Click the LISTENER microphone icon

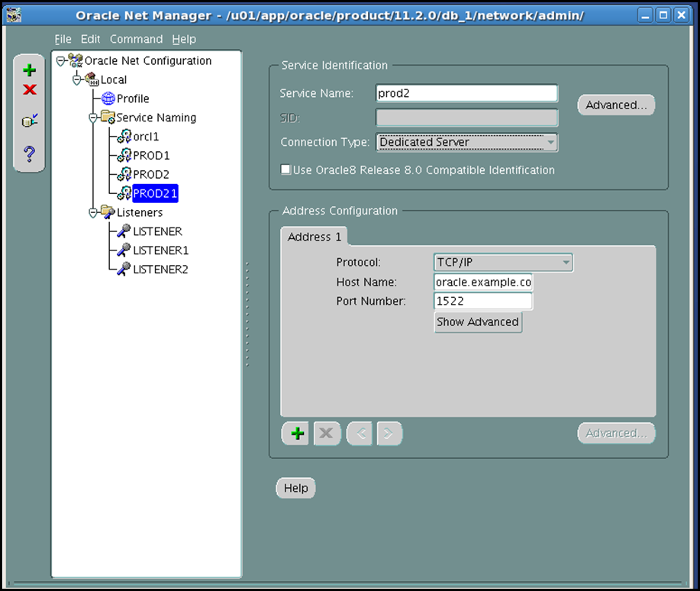pos(124,231)
